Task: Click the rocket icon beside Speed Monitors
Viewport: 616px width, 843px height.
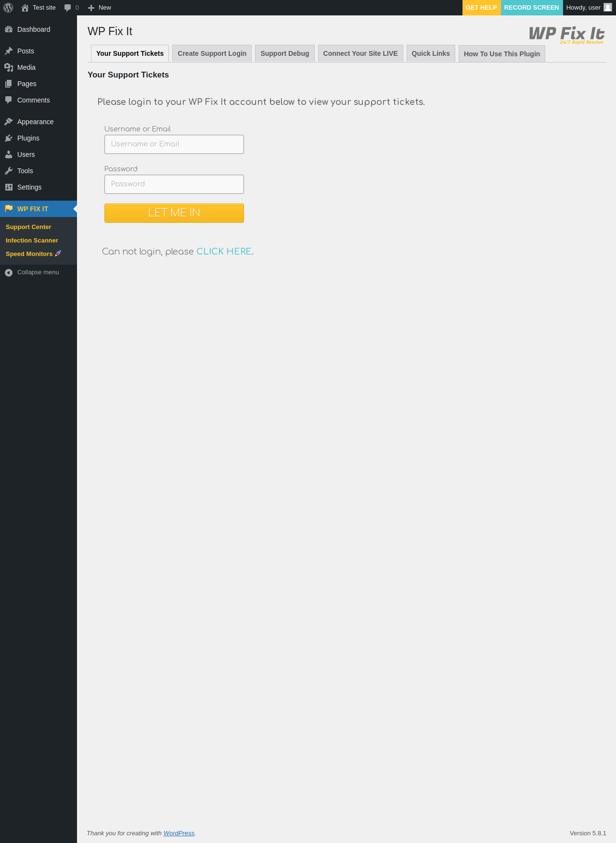Action: (x=58, y=254)
